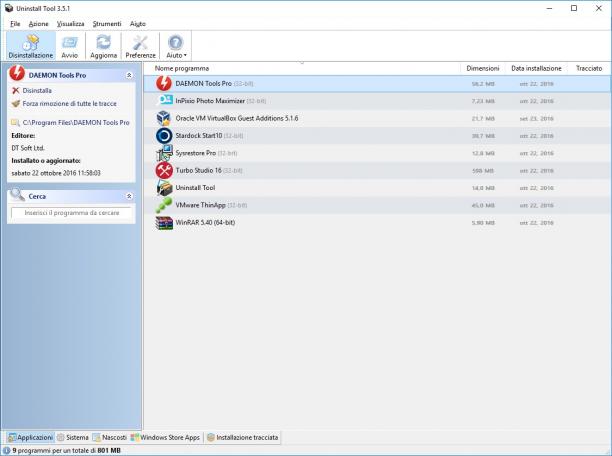Click the broom icon for force removal
Screen dimensions: 612x456
(16, 103)
